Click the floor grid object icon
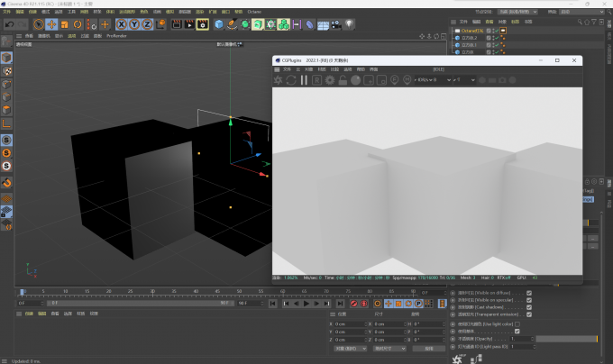Image resolution: width=613 pixels, height=364 pixels. pyautogui.click(x=323, y=25)
